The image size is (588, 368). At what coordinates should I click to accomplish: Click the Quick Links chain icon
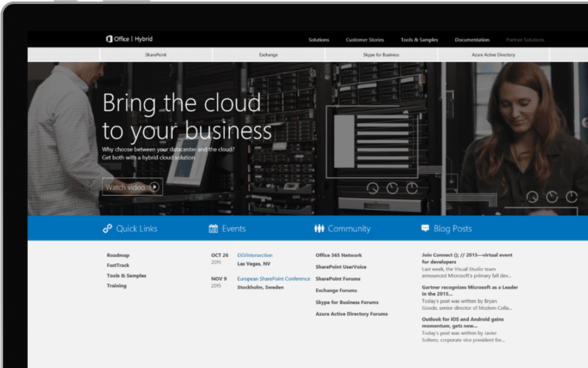coord(107,229)
